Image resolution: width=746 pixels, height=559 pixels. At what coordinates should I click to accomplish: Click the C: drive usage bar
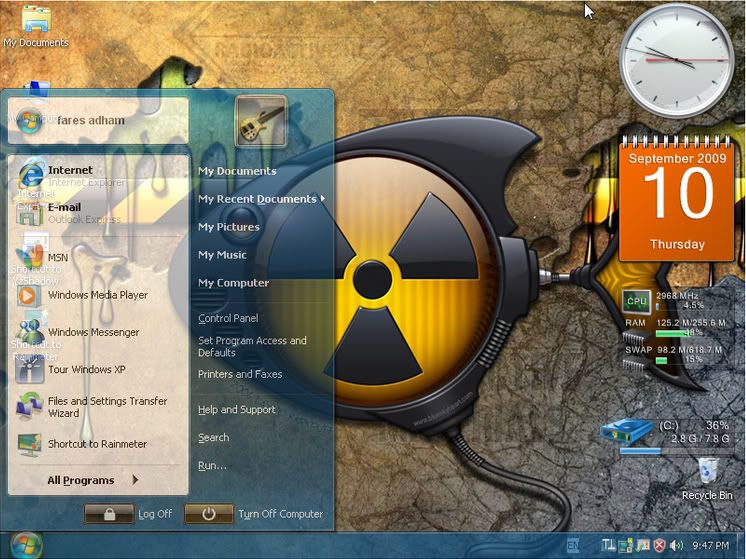click(x=675, y=451)
